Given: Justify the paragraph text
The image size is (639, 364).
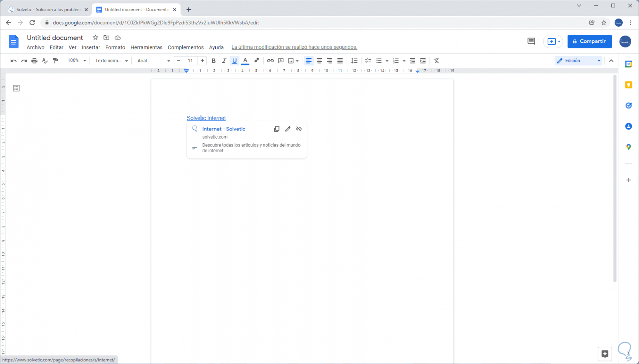Looking at the screenshot, I should (340, 61).
